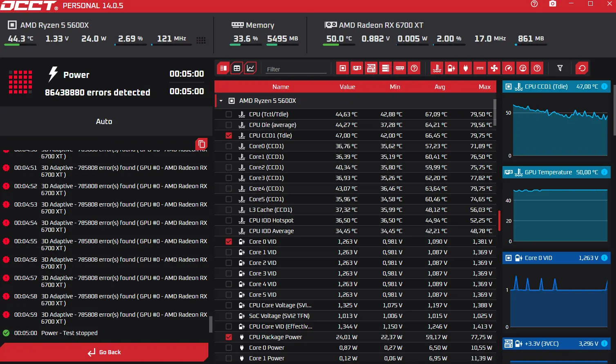Select the Core 0 Power row
Screen dimensions: 616x364
coord(355,348)
